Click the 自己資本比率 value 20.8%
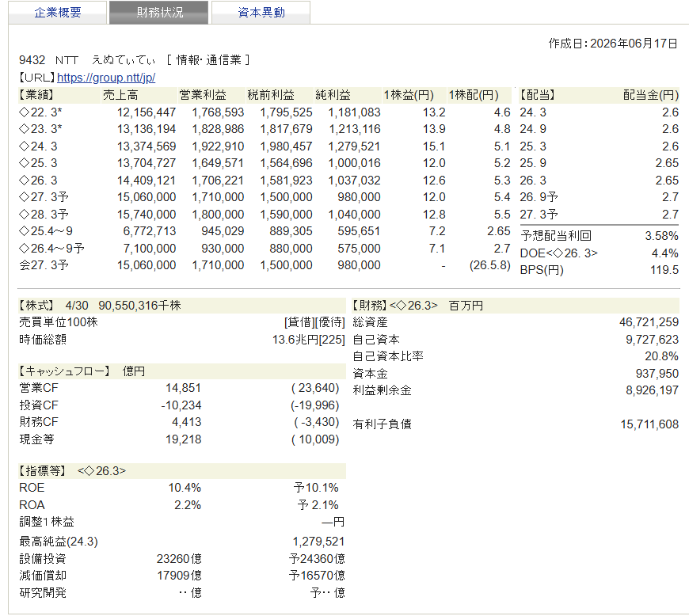Image resolution: width=689 pixels, height=616 pixels. (x=662, y=356)
